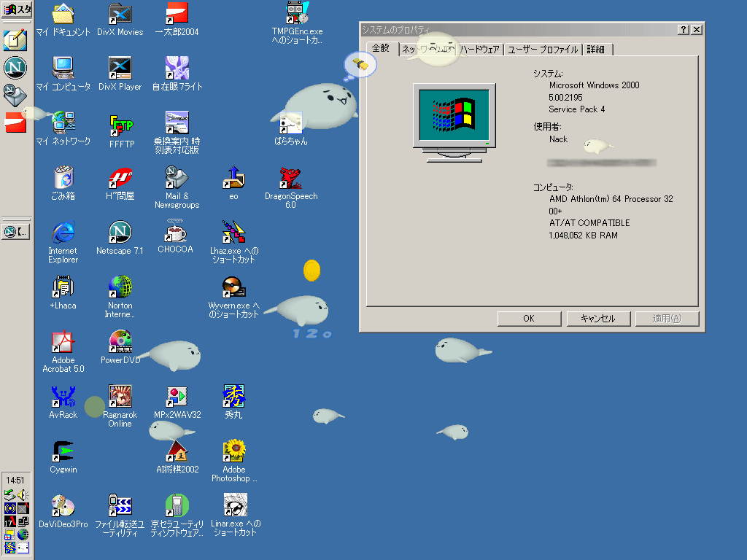Click the yellow radio-wave tray icon
This screenshot has width=747, height=560.
pos(10,508)
